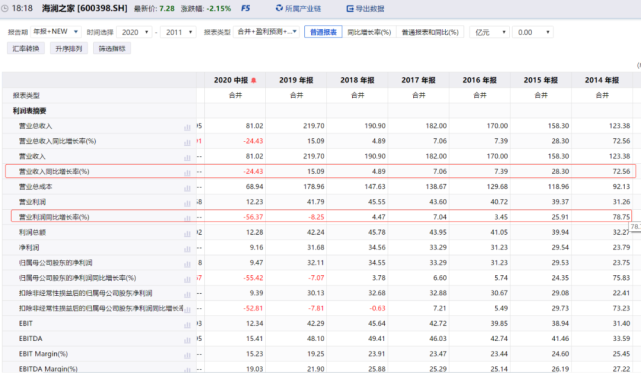Image resolution: width=641 pixels, height=373 pixels.
Task: Open chart icon for 营业总成本 row
Action: pos(187,188)
